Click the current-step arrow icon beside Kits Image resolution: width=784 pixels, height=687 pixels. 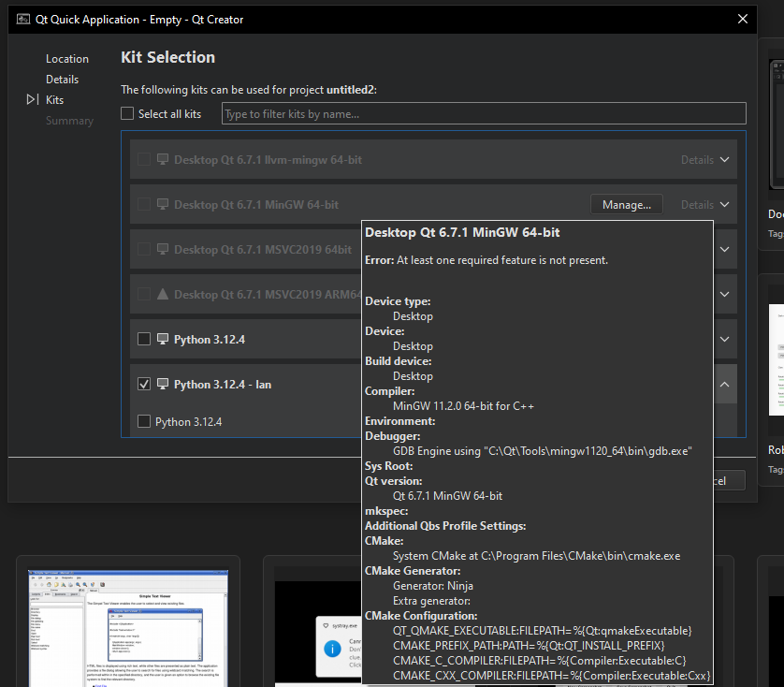(x=32, y=99)
